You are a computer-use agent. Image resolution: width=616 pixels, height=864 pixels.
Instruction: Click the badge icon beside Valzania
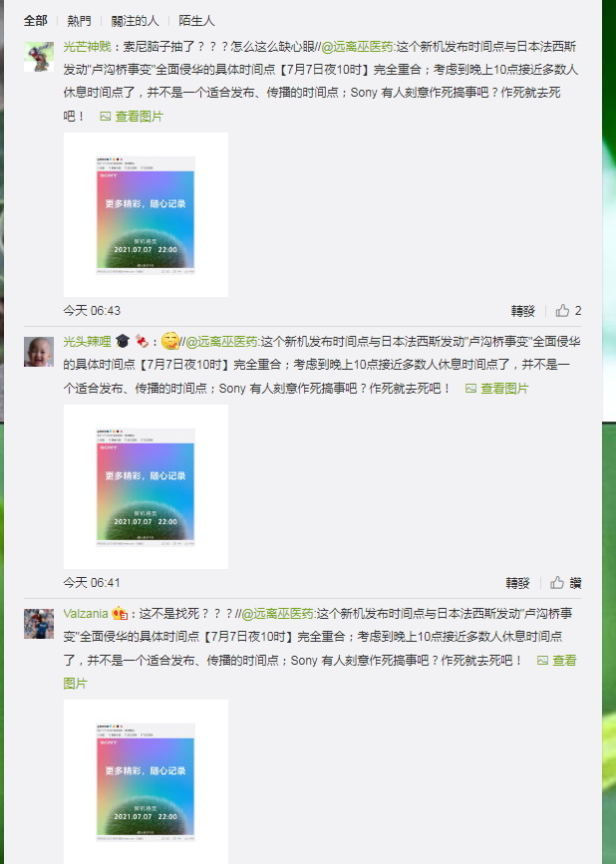tap(119, 613)
